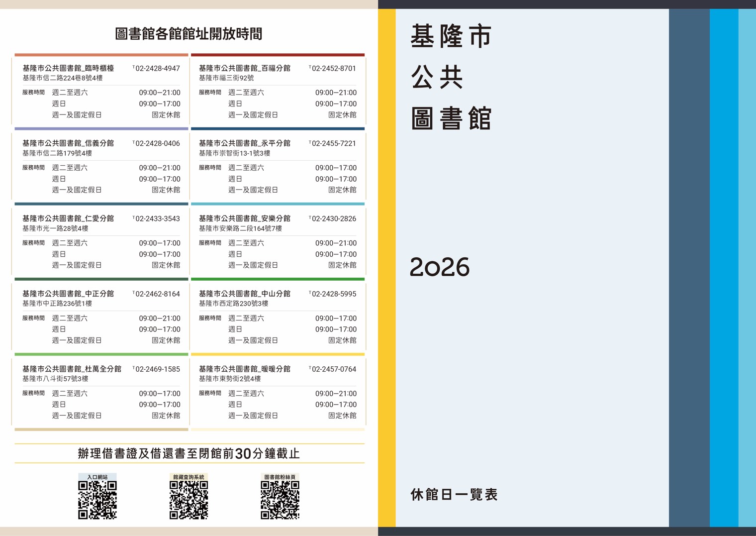Click phone number 02-2428-4947 for 臨時櫃檯
Image resolution: width=756 pixels, height=536 pixels.
[x=157, y=68]
